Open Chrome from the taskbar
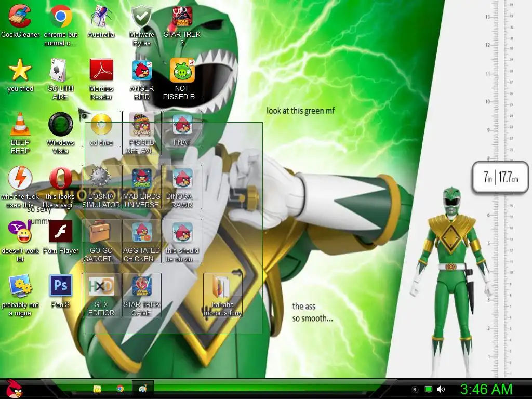532x399 pixels. [120, 389]
